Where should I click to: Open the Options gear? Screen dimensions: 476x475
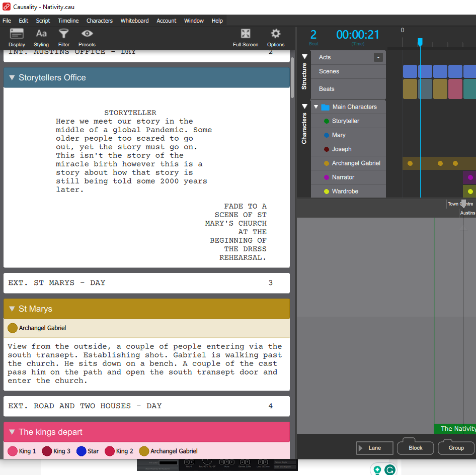(275, 34)
